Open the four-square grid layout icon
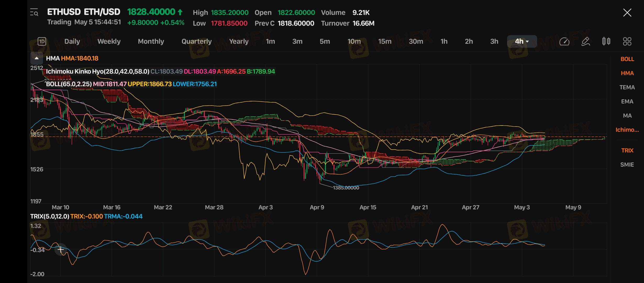Screen dimensions: 644x283 coord(627,41)
